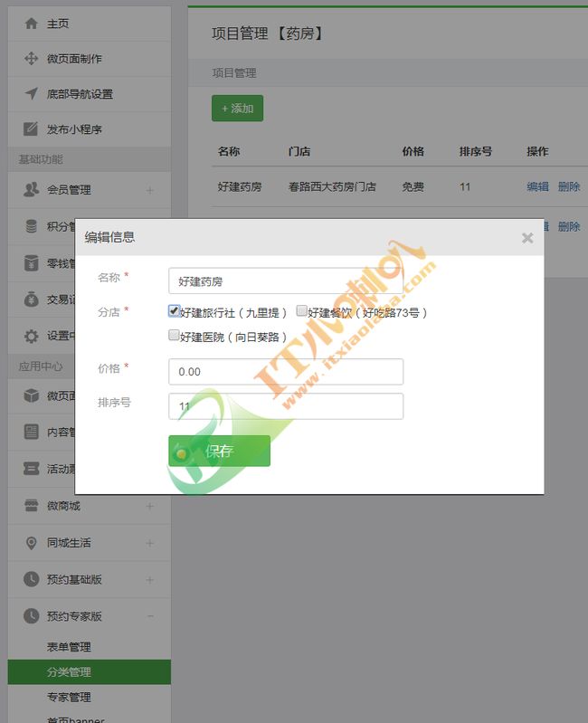The image size is (588, 723).
Task: Click the location pin icon beside 同城生活
Action: click(x=32, y=543)
